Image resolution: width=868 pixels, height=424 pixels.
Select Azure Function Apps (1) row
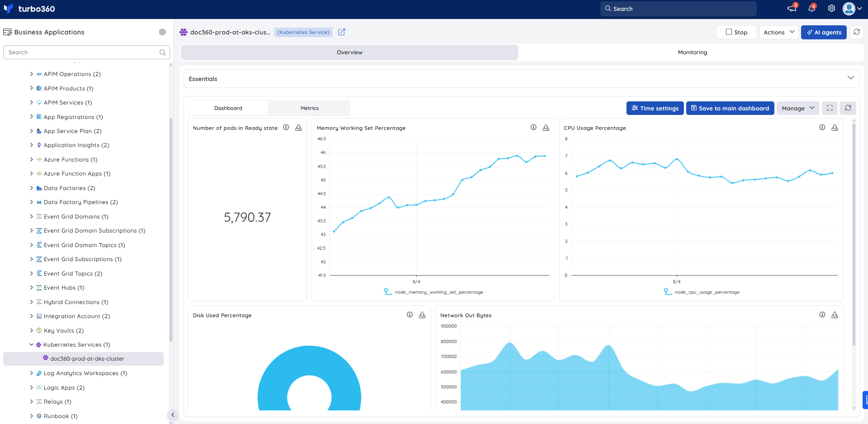click(x=77, y=174)
